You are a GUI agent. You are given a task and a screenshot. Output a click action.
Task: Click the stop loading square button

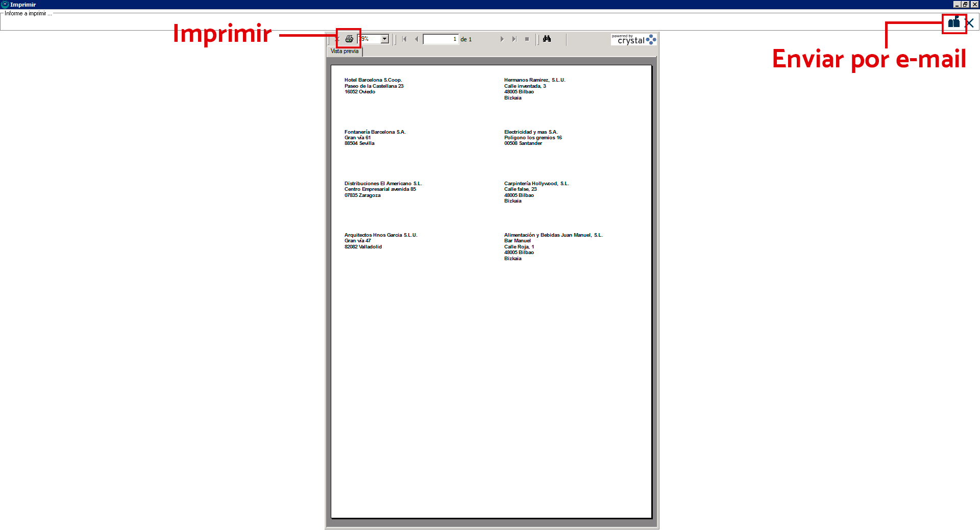[527, 39]
